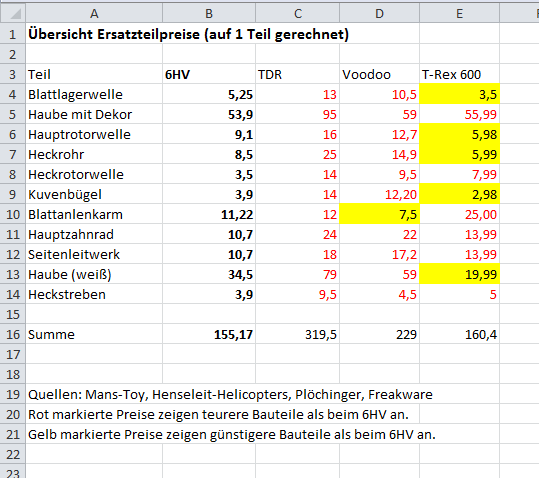
Task: Click the TDR value '25'
Action: pyautogui.click(x=297, y=154)
